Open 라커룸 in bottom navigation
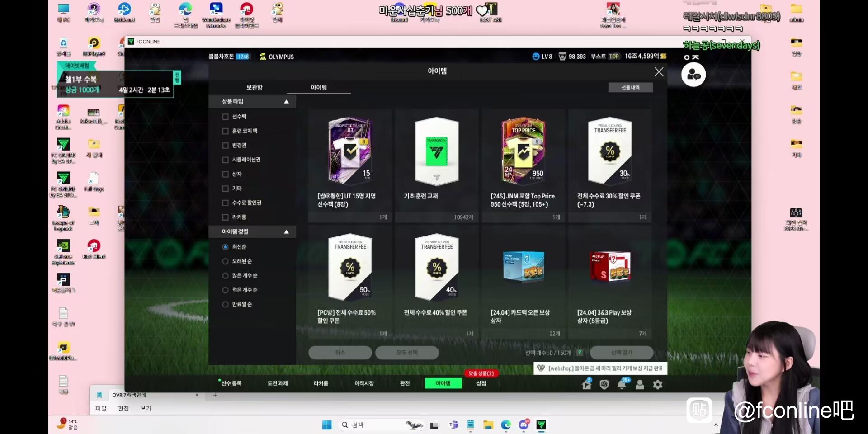This screenshot has height=434, width=868. point(321,383)
